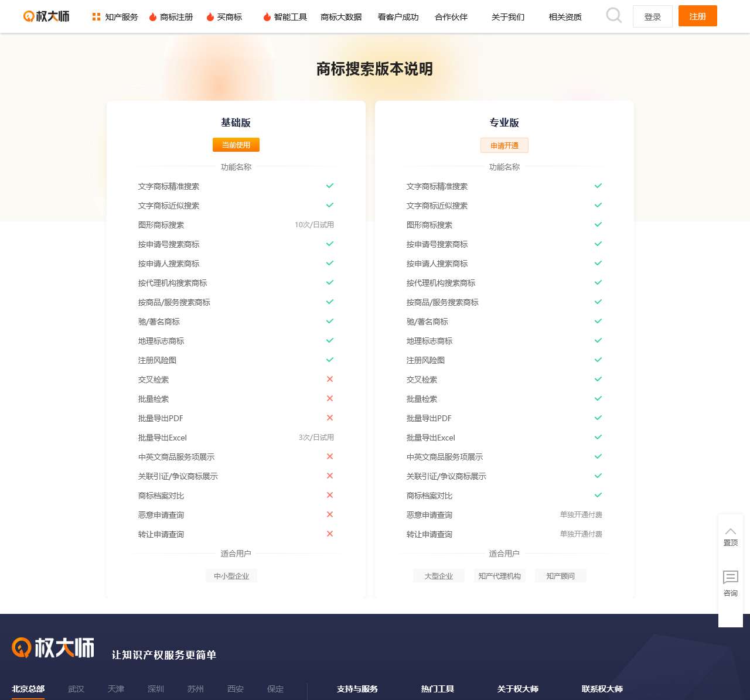
Task: Open the 商标大数据 menu item
Action: (x=341, y=17)
